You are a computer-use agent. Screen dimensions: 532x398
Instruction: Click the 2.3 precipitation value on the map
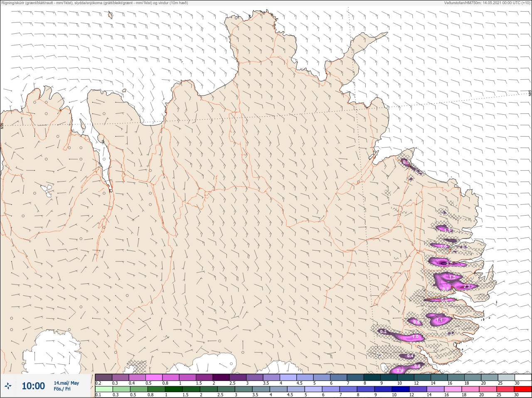tap(466, 287)
